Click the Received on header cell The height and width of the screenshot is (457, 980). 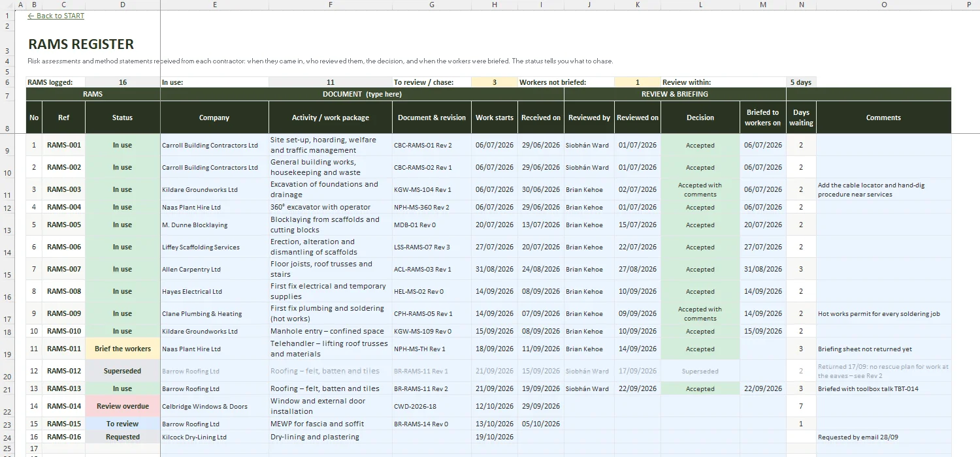coord(541,118)
